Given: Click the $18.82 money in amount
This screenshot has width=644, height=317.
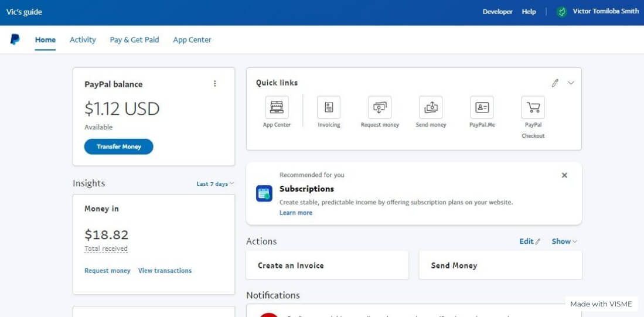Looking at the screenshot, I should (x=107, y=235).
